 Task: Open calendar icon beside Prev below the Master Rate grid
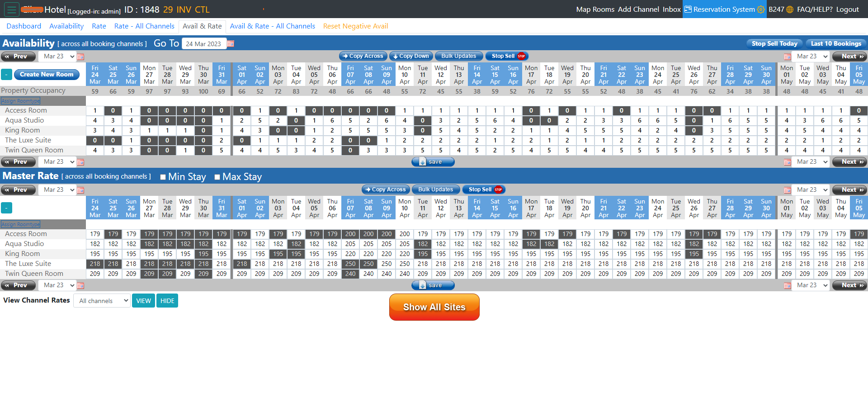(x=80, y=285)
